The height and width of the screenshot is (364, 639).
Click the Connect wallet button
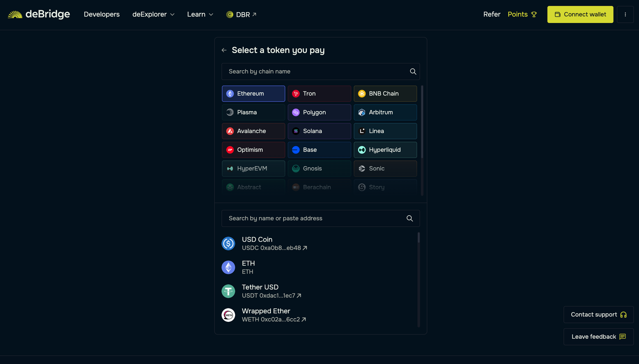coord(580,14)
